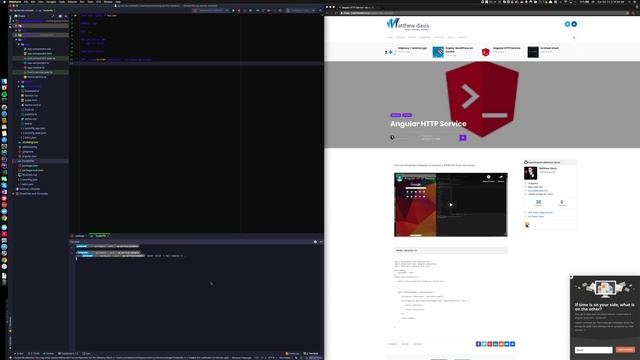Open the Event Log in status bar

click(292, 353)
